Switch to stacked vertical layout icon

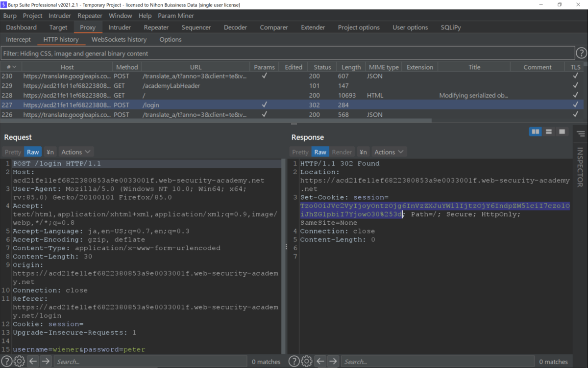(549, 132)
